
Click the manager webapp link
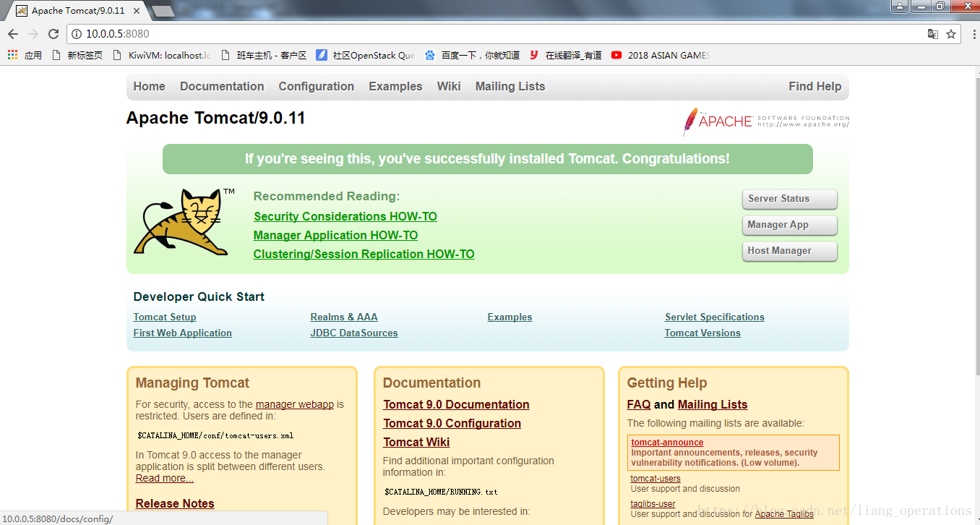(x=295, y=405)
